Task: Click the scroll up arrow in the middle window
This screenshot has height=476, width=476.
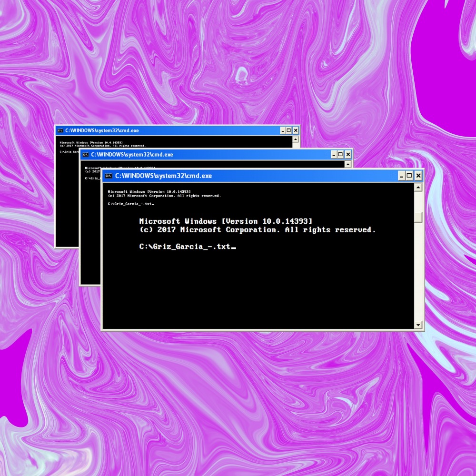Action: 348,164
